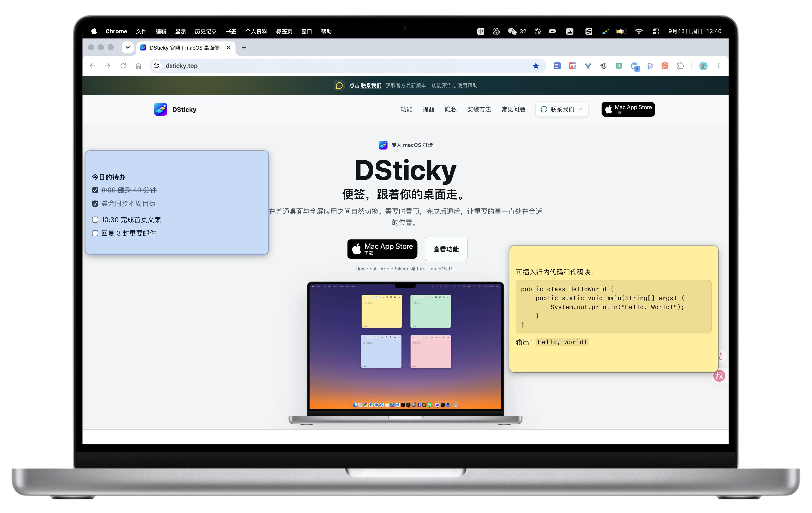
Task: Open the red FE extension icon
Action: click(x=573, y=66)
